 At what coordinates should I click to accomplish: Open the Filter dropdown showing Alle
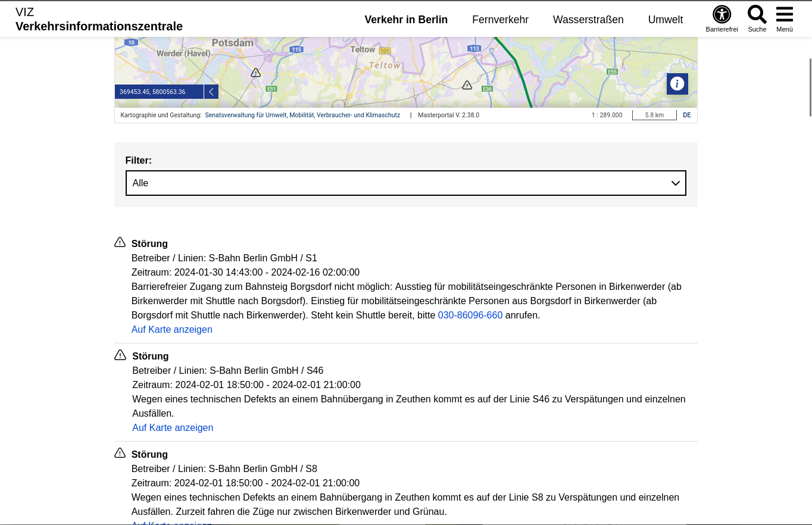405,183
